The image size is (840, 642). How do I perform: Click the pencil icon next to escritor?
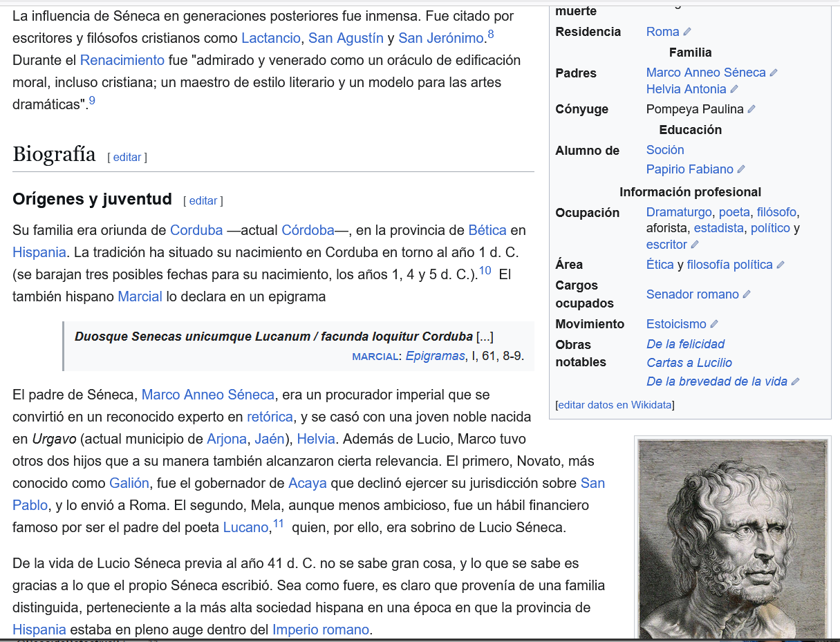click(x=695, y=245)
